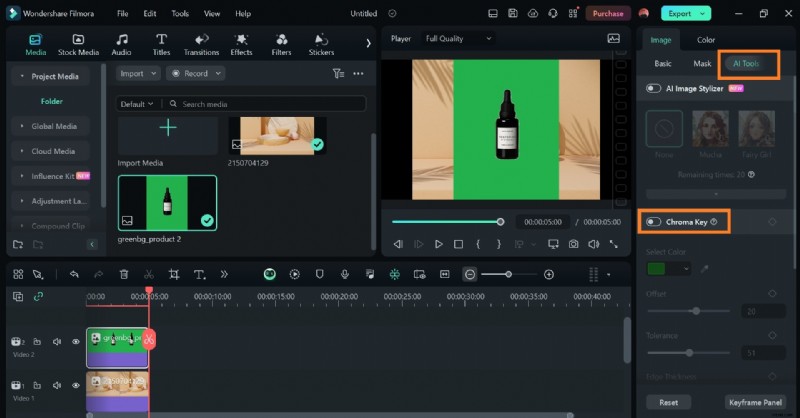This screenshot has width=800, height=418.
Task: Open the support headset icon
Action: coord(553,14)
